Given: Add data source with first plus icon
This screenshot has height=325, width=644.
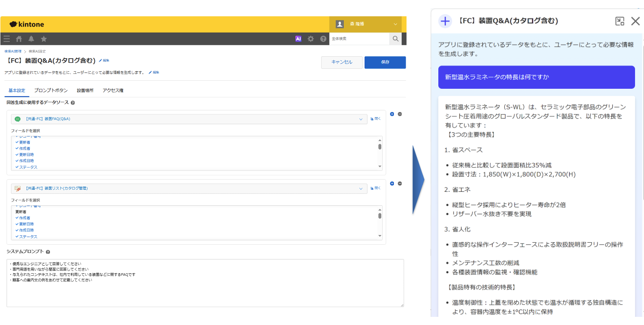Looking at the screenshot, I should click(x=392, y=114).
